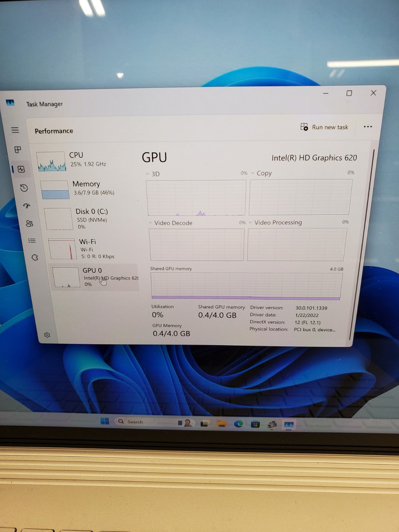
Task: Open the Video Decode graph dropdown
Action: click(150, 223)
